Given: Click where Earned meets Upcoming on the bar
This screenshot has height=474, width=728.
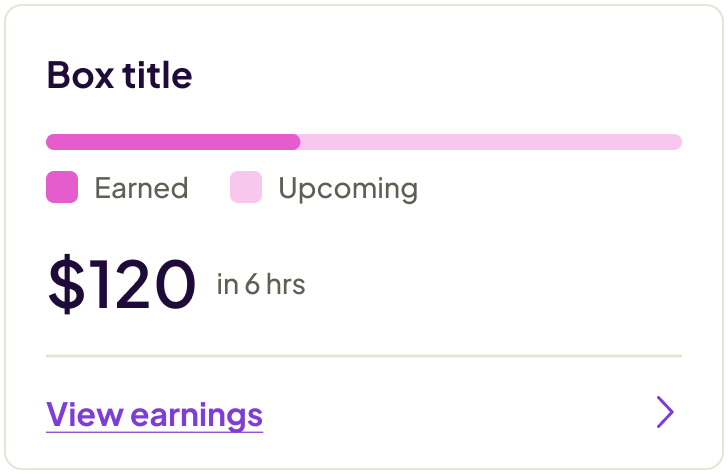Looking at the screenshot, I should click(x=300, y=142).
